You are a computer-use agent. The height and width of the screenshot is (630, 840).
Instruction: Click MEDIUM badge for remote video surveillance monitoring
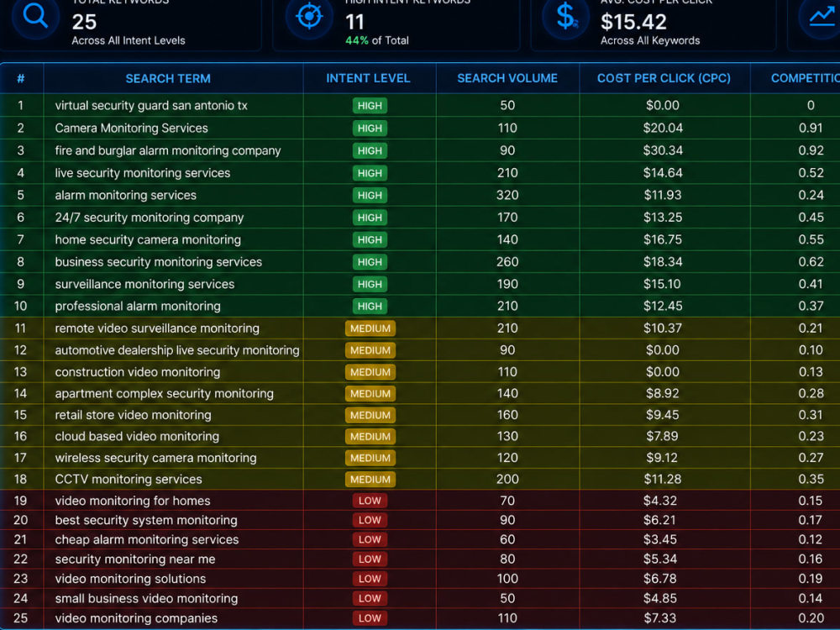click(x=370, y=328)
